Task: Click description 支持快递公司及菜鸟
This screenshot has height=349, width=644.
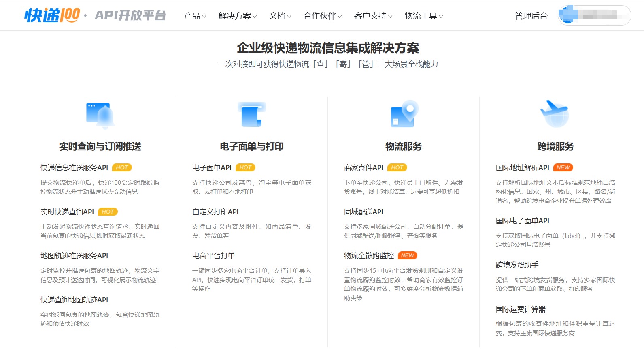Action: (252, 187)
